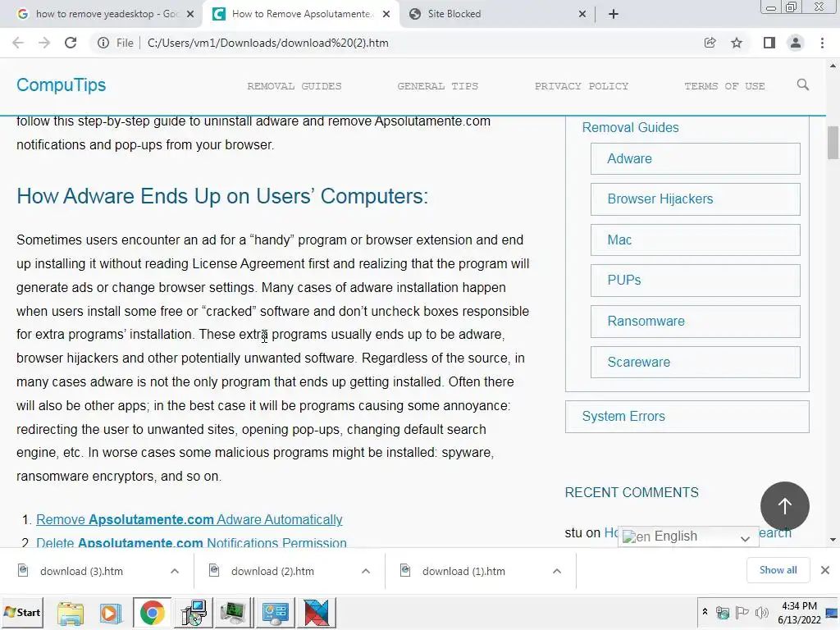
Task: Click the Show desktop button
Action: tap(833, 612)
